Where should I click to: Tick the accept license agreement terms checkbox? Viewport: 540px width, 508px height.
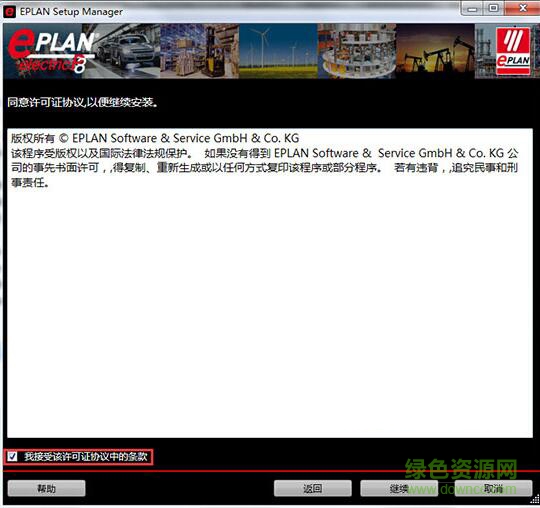(13, 457)
